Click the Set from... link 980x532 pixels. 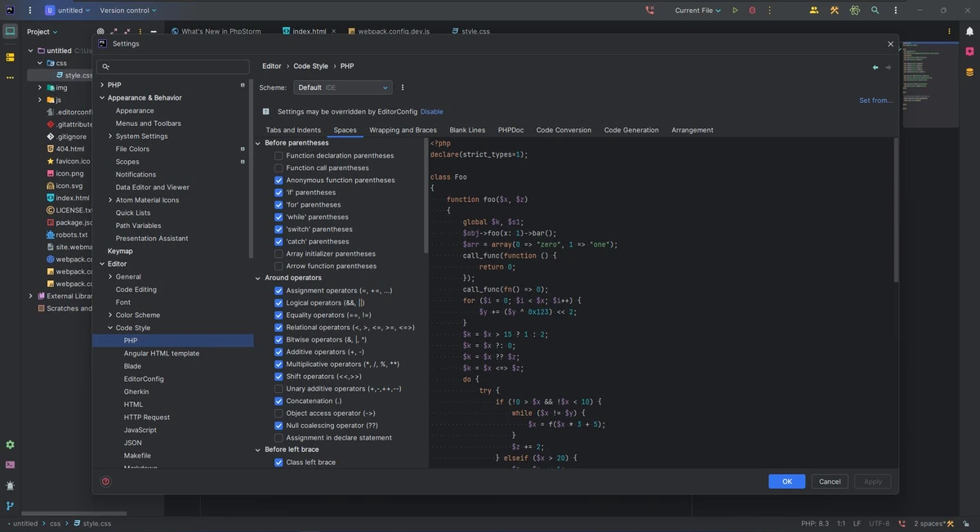tap(876, 101)
